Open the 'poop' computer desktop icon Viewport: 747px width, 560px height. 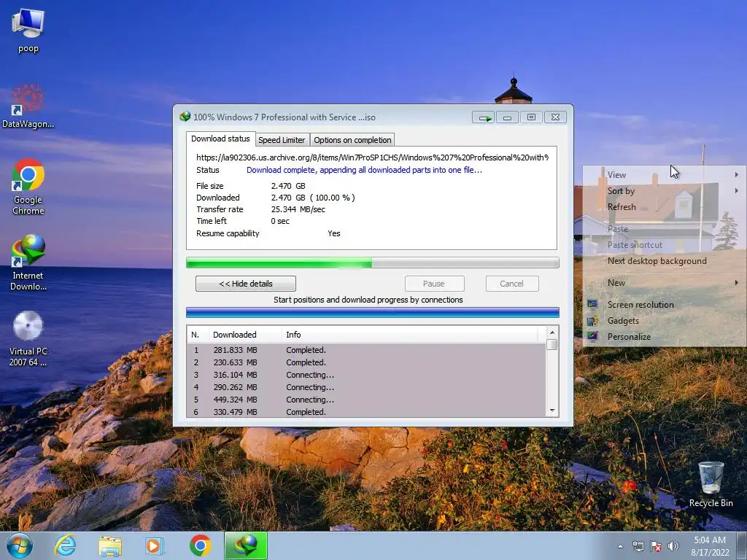(x=28, y=31)
